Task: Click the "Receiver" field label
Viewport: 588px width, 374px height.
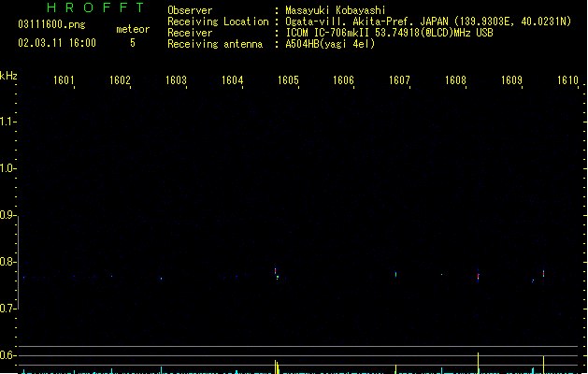Action: pyautogui.click(x=190, y=33)
